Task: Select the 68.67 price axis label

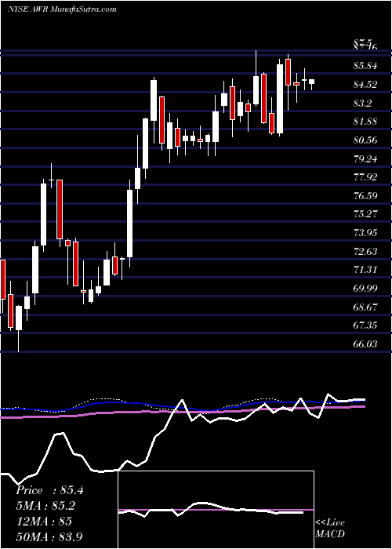Action: pos(365,307)
